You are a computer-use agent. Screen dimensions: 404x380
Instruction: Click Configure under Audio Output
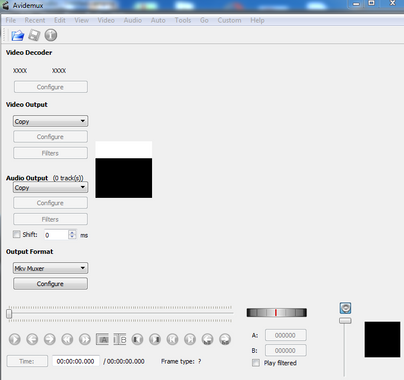point(50,203)
